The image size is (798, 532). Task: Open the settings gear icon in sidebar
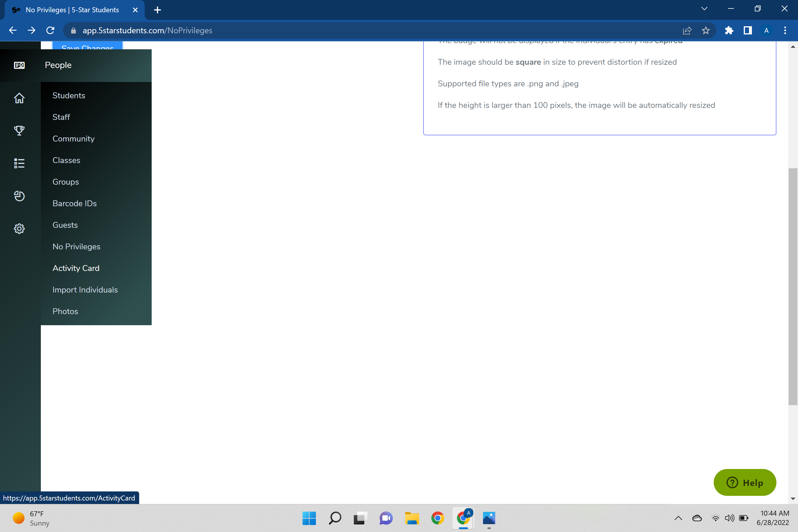(x=19, y=229)
